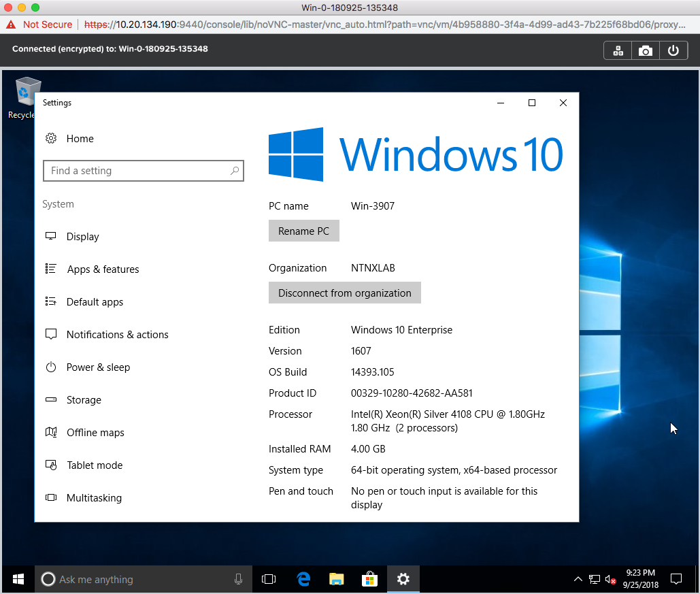Open Multitasking settings
This screenshot has height=594, width=700.
[94, 497]
